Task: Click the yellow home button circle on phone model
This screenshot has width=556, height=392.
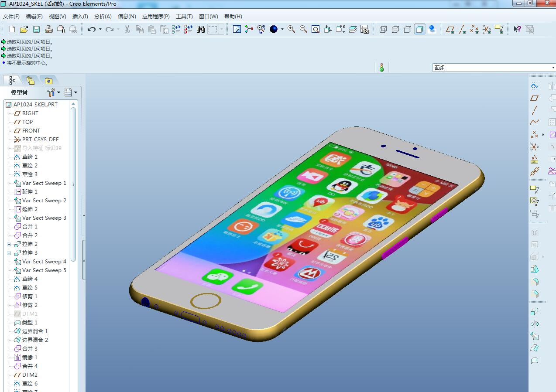Action: (206, 301)
